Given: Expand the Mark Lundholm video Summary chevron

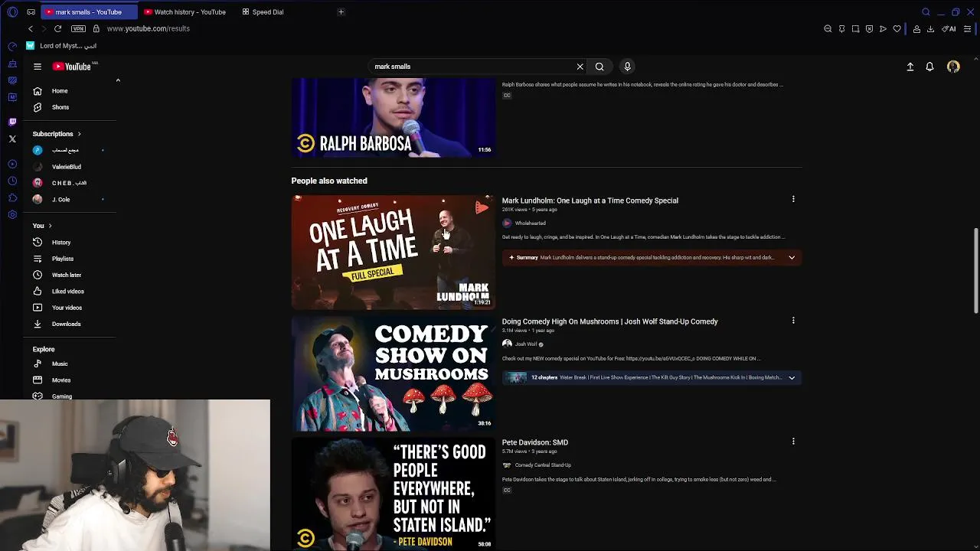Looking at the screenshot, I should pyautogui.click(x=792, y=258).
